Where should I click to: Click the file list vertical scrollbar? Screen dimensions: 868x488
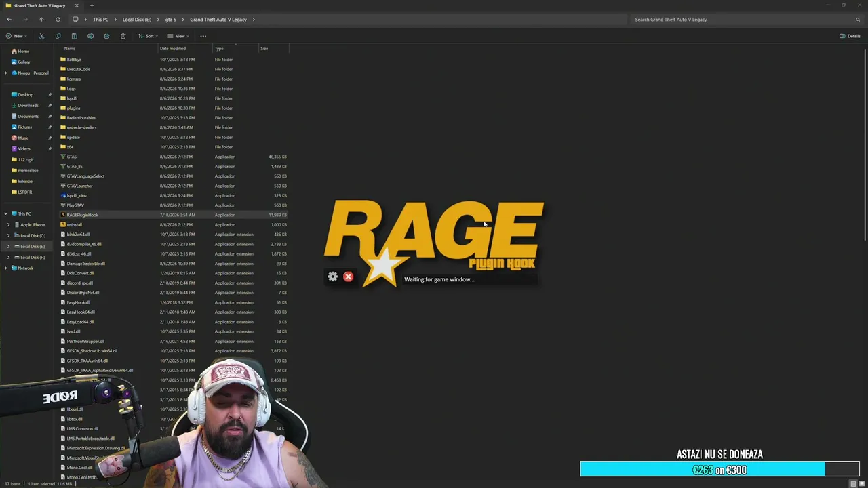[865, 144]
